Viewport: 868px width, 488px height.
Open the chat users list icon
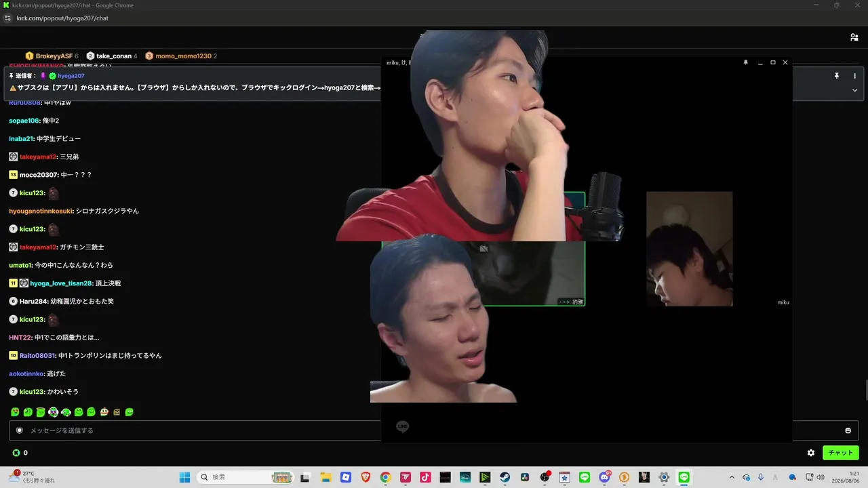click(854, 37)
